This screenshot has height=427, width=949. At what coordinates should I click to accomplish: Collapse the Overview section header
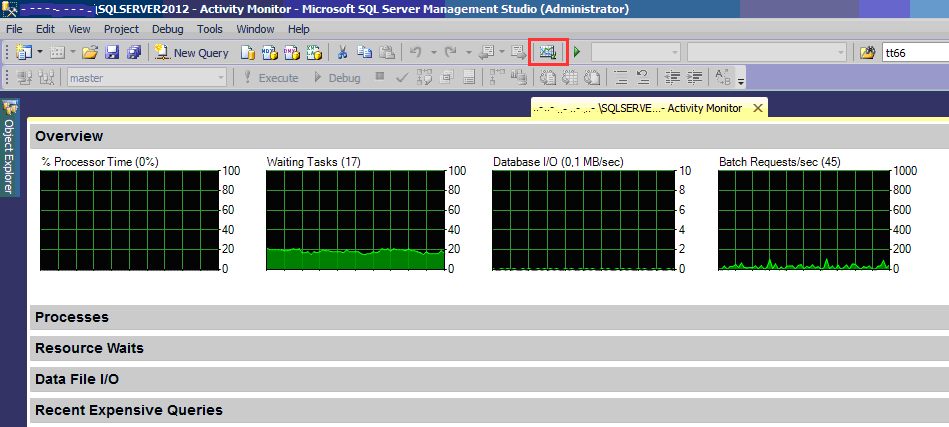[x=488, y=136]
